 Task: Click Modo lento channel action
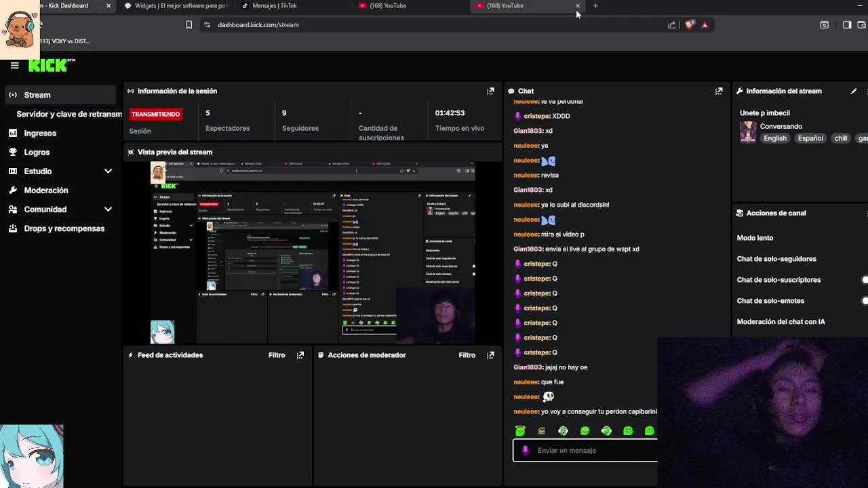[755, 238]
